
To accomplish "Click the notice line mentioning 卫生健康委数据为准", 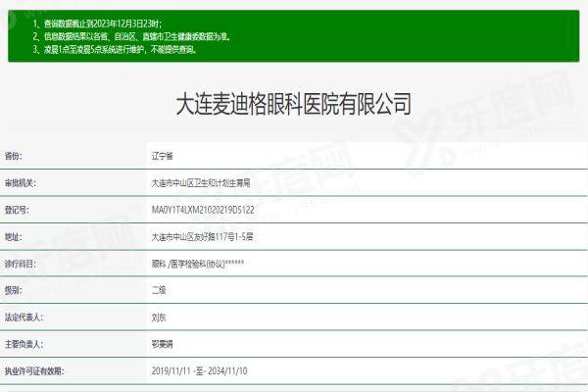I will pyautogui.click(x=125, y=34).
